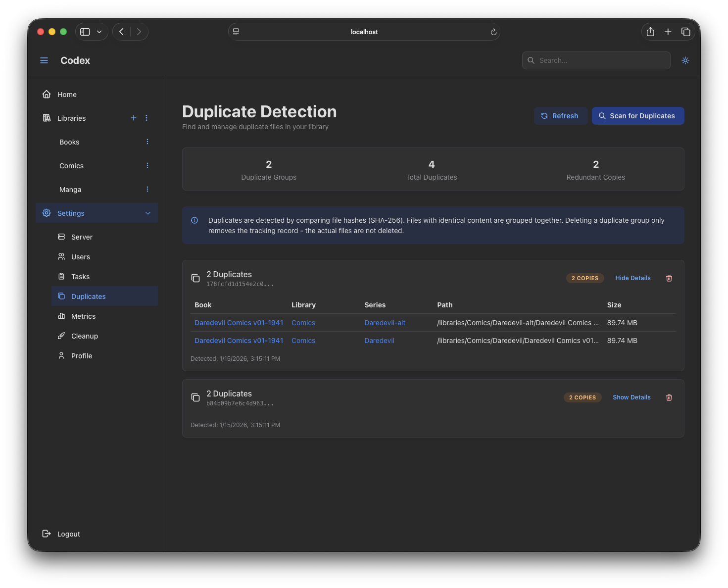Delete the second duplicate group with the trash icon

(669, 397)
